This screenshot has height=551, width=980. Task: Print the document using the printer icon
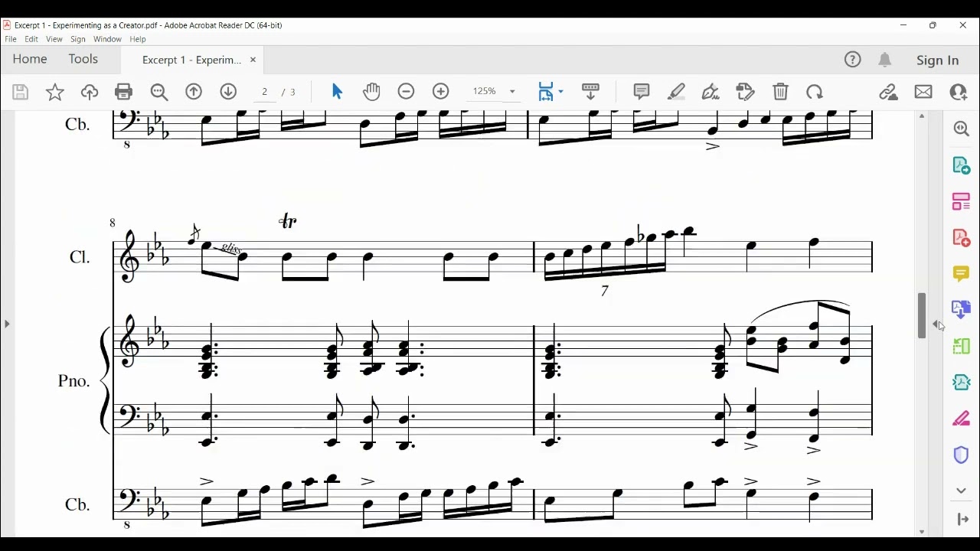click(123, 92)
